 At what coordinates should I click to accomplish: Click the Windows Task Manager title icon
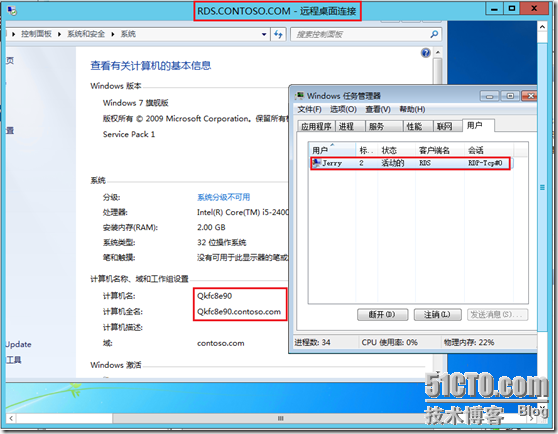[300, 96]
